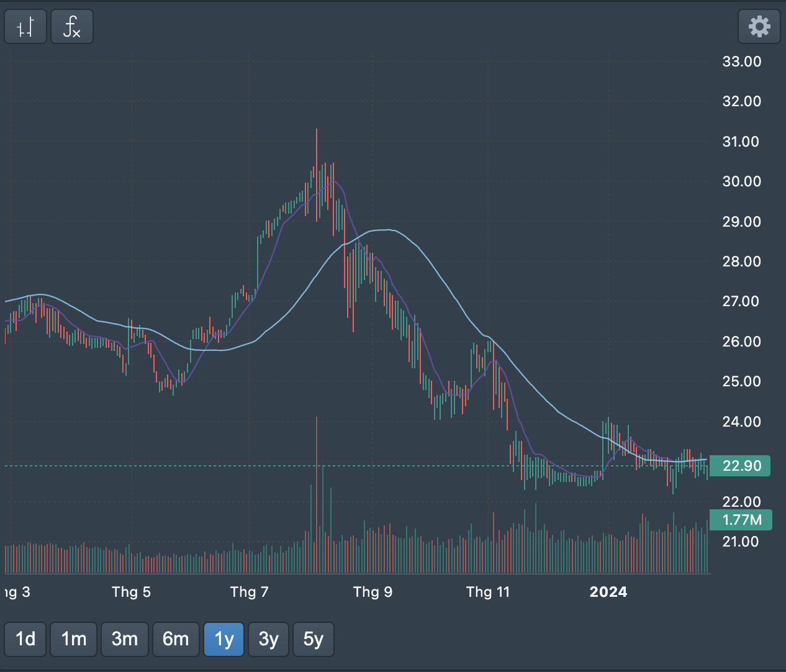This screenshot has width=786, height=672.
Task: Click the active 1y range button
Action: click(x=224, y=639)
